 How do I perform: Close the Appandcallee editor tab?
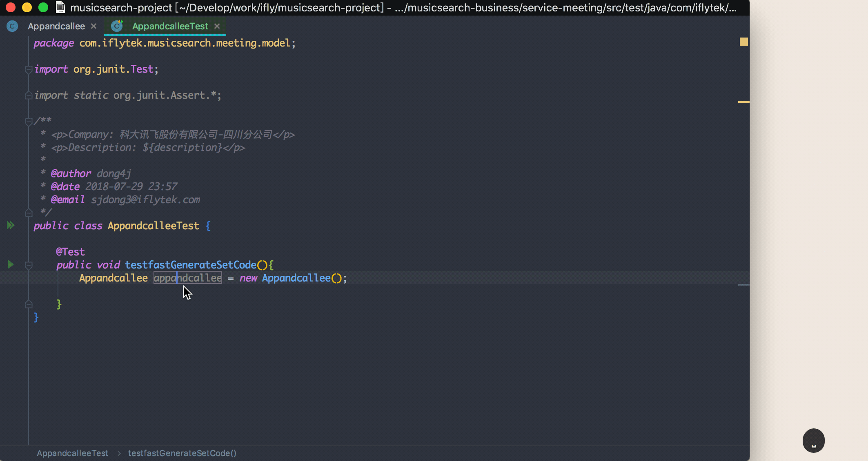point(94,26)
